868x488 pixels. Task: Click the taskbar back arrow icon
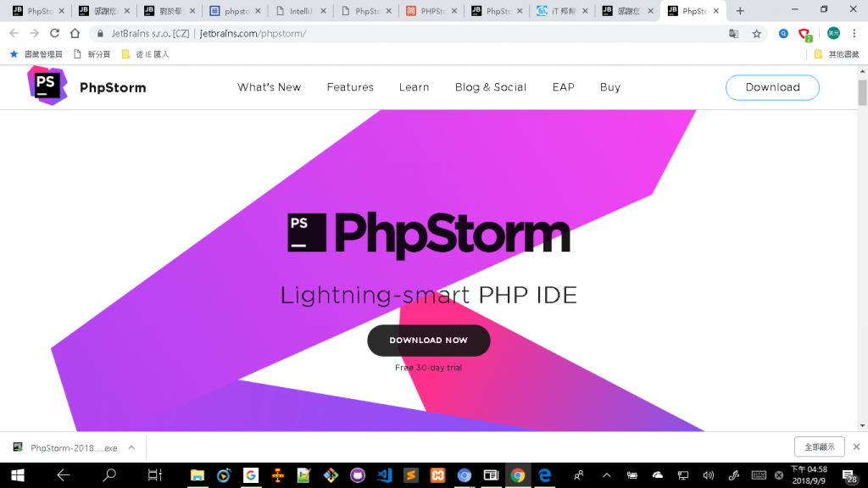coord(63,474)
